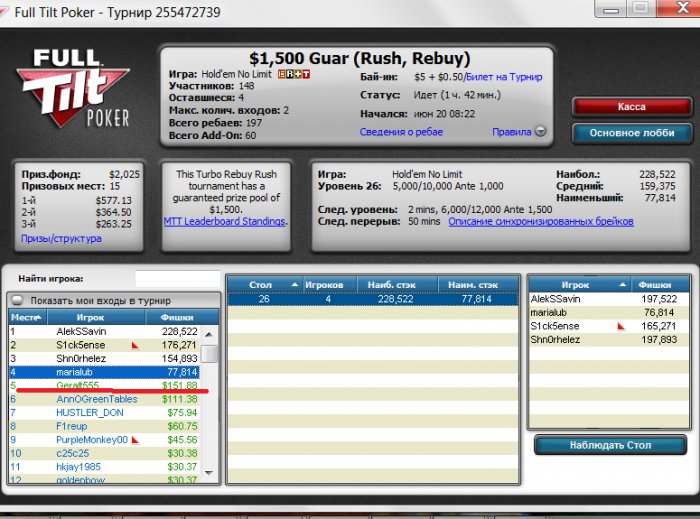Sort table players by Фишки header

pyautogui.click(x=660, y=284)
